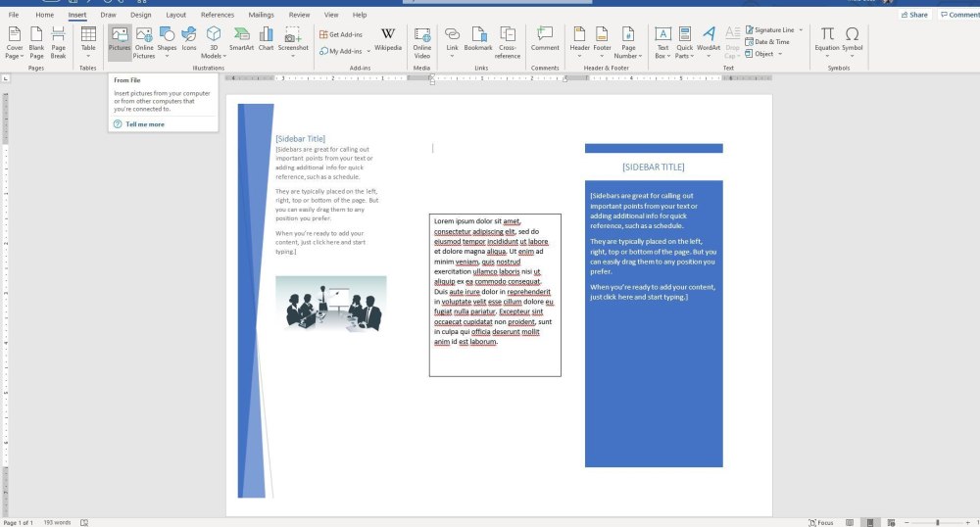Click the zoom out minus button

click(906, 523)
